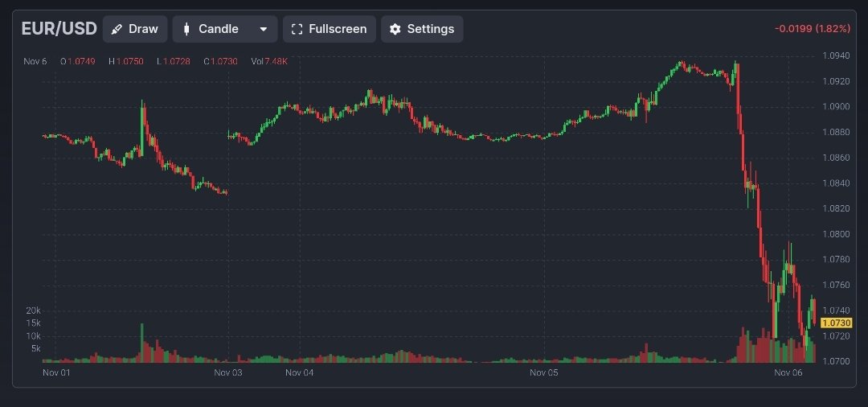
Task: Click the 1.0700 price axis label
Action: tap(836, 362)
